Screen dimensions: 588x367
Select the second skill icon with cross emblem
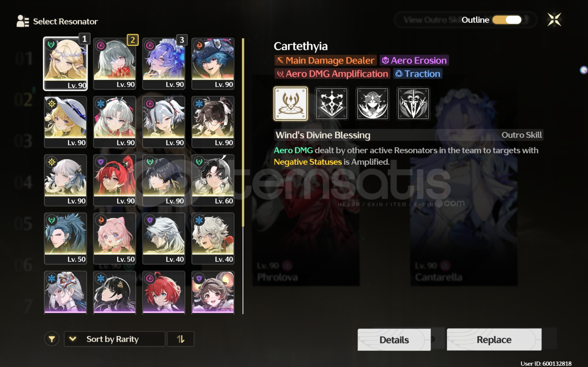coord(332,104)
